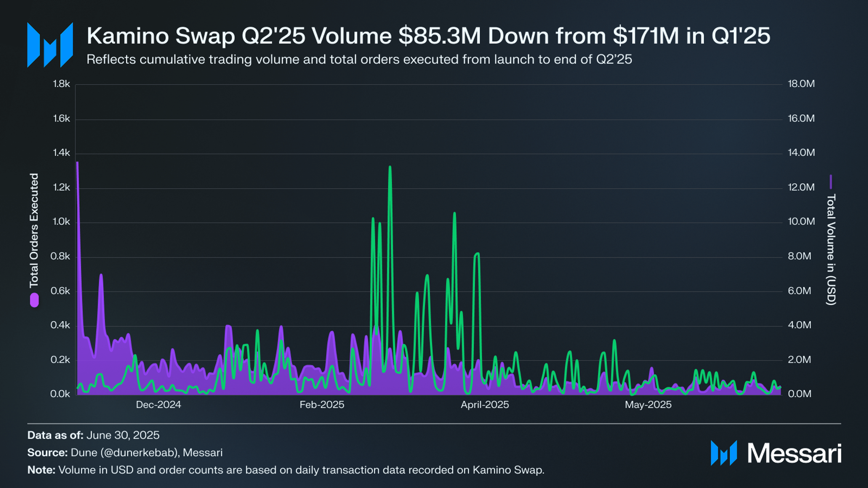Click the initial purple orders spike at chart start

click(77, 164)
